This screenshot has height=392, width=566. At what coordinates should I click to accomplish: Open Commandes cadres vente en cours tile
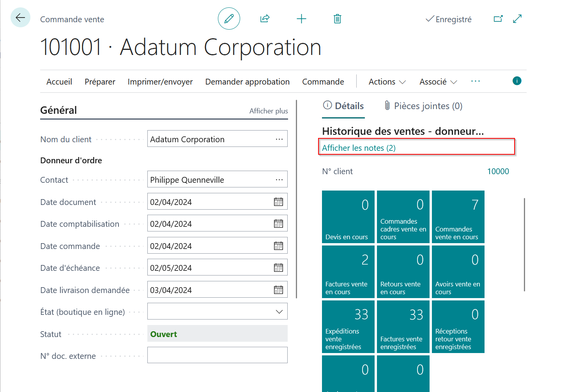coord(403,217)
